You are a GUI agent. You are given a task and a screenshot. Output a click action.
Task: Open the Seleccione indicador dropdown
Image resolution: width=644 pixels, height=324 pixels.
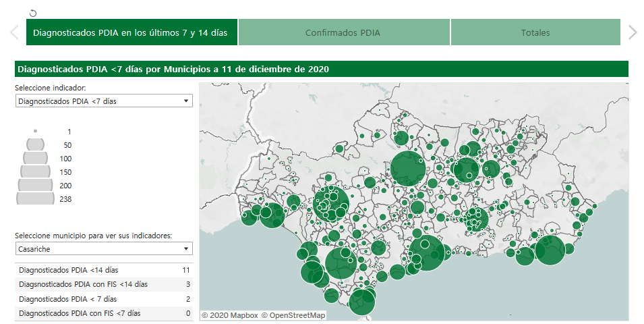tap(103, 101)
